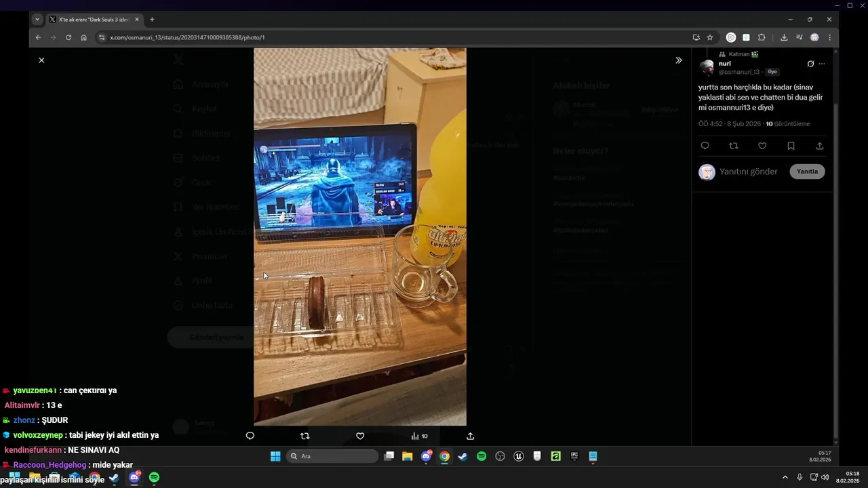The height and width of the screenshot is (488, 868).
Task: Expand hidden system tray icons chevron
Action: pyautogui.click(x=785, y=477)
